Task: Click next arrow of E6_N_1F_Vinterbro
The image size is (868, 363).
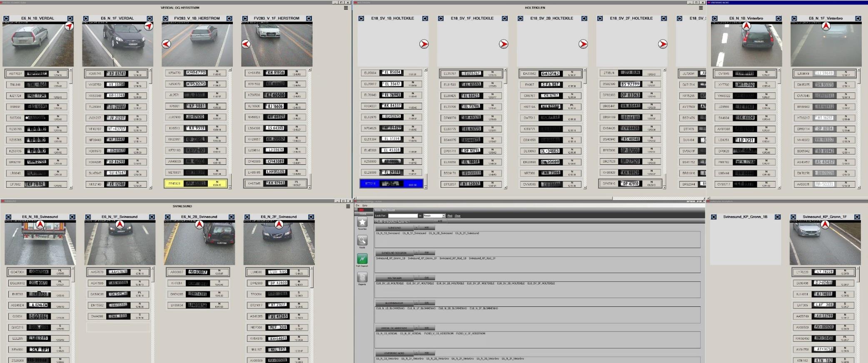Action: click(858, 18)
